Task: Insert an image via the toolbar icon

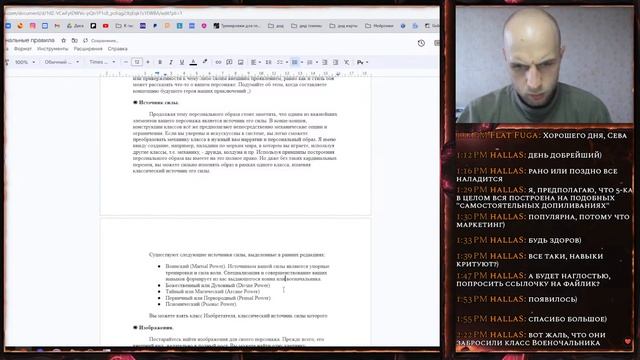Action: [240, 62]
